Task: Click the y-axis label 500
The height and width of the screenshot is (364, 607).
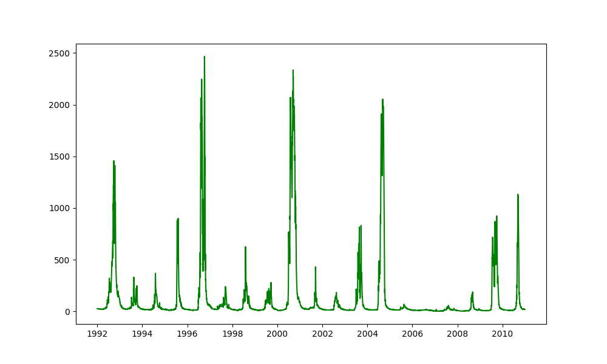Action: 62,260
